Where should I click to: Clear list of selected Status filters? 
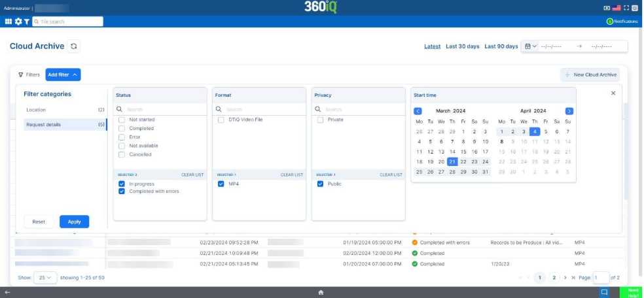(x=192, y=175)
